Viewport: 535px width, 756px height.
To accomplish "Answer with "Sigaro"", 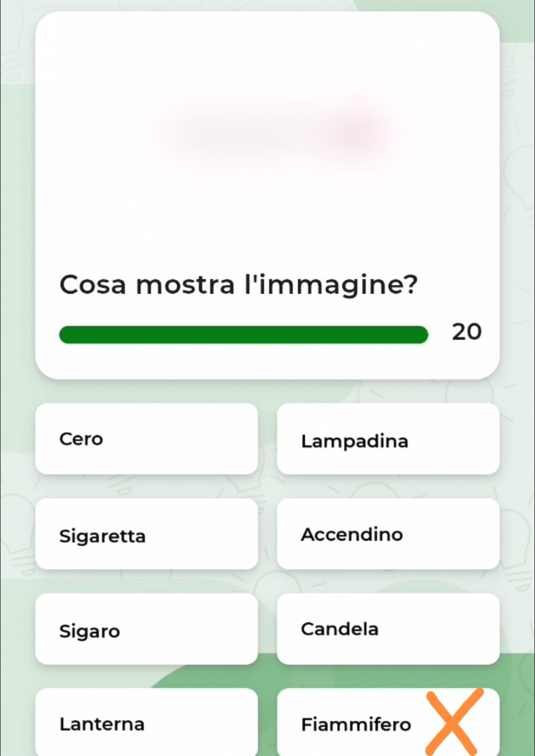I will click(x=146, y=629).
